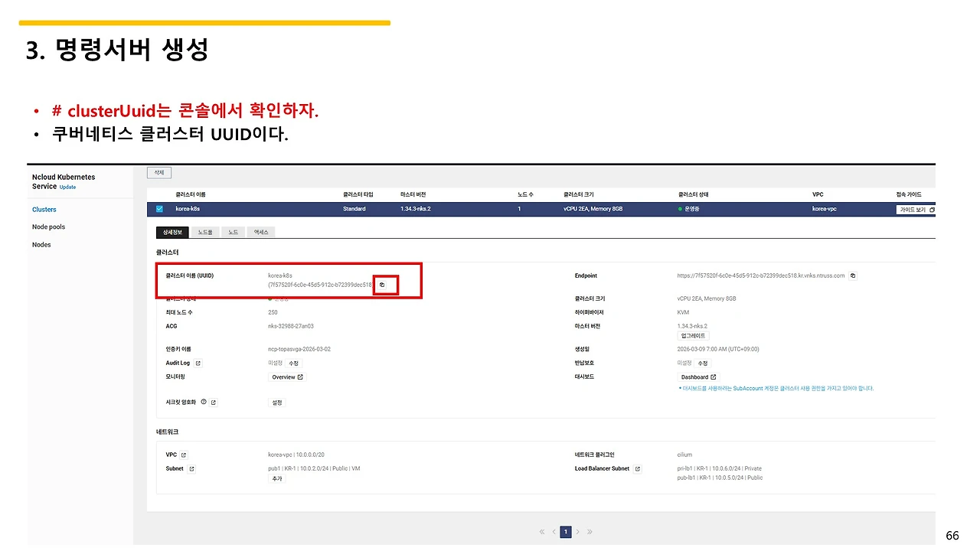Image resolution: width=980 pixels, height=551 pixels.
Task: Switch to the 상세정보 tab
Action: click(171, 232)
